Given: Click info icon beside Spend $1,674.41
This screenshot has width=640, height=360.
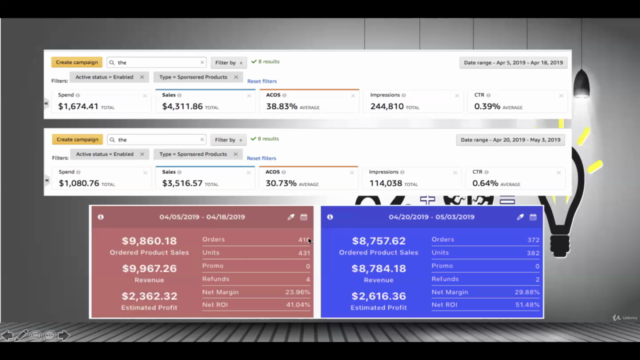Looking at the screenshot, I should [x=78, y=95].
